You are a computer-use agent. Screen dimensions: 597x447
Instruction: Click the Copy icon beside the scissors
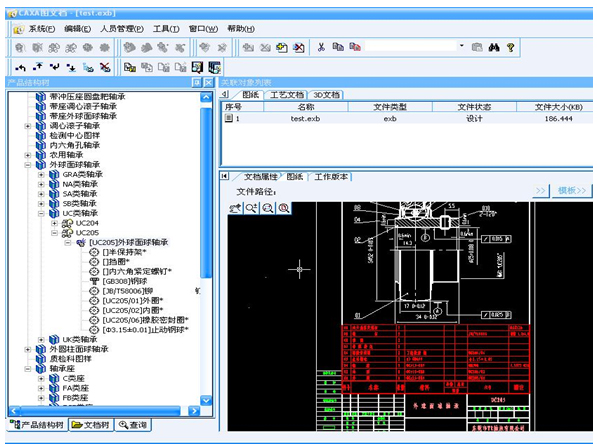pyautogui.click(x=338, y=47)
